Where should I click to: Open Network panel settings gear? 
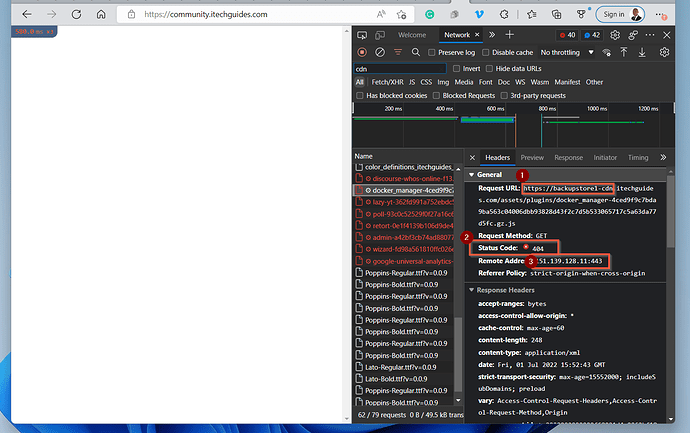664,52
